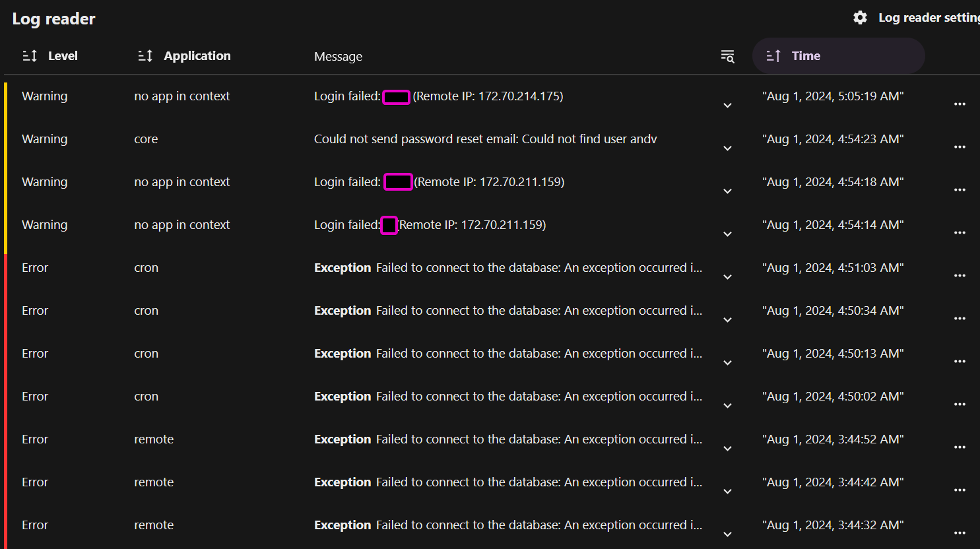Viewport: 980px width, 549px height.
Task: Click the sort icon beside the Level column
Action: [30, 55]
